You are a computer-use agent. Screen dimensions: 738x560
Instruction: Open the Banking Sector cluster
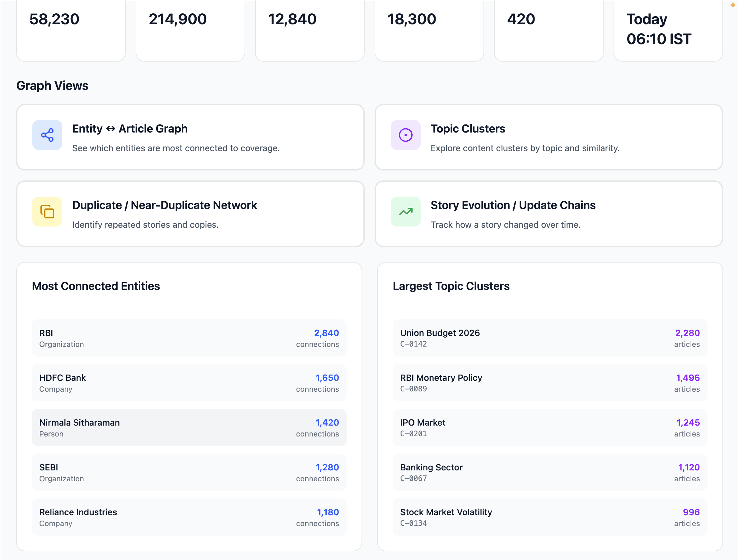click(x=549, y=472)
